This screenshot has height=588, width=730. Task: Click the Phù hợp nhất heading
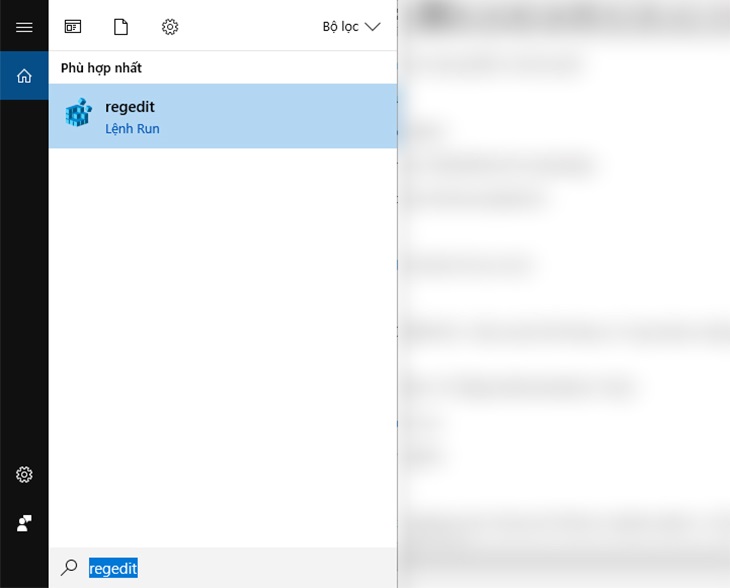[101, 68]
